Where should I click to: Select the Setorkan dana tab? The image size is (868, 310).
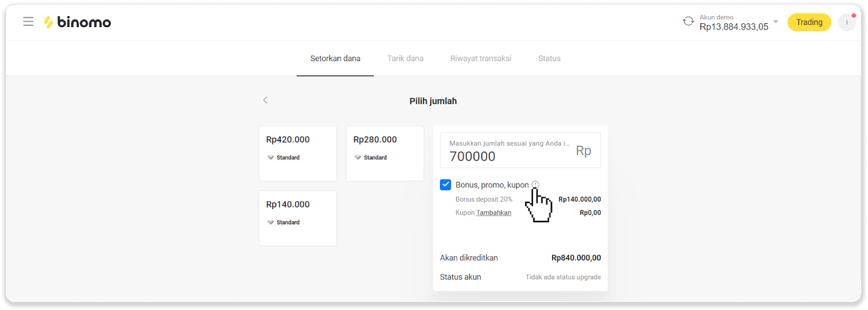(x=335, y=59)
